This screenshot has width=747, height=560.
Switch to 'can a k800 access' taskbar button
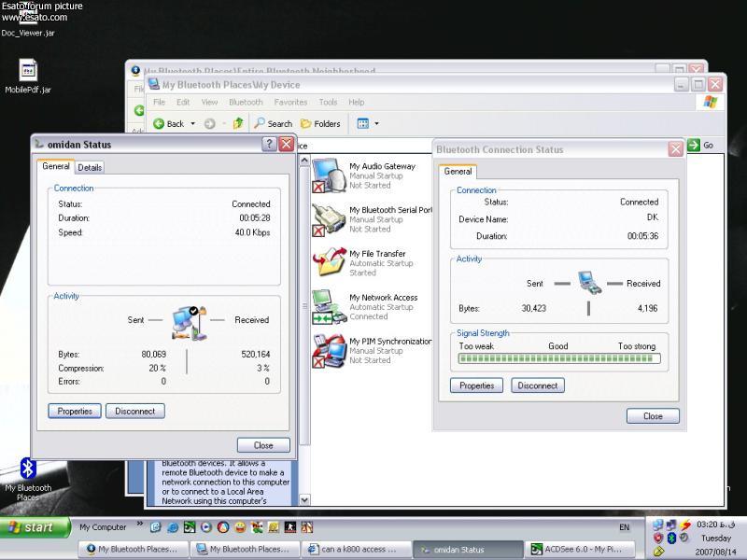click(x=357, y=549)
